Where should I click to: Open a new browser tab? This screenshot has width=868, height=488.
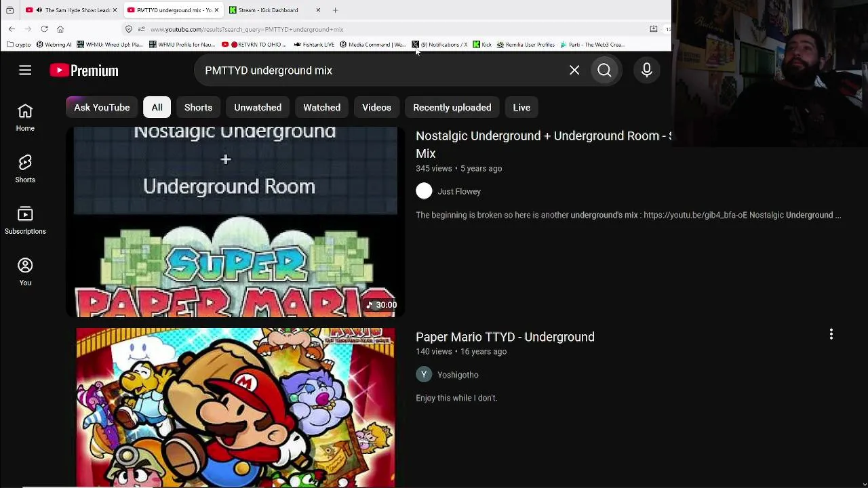pos(335,10)
